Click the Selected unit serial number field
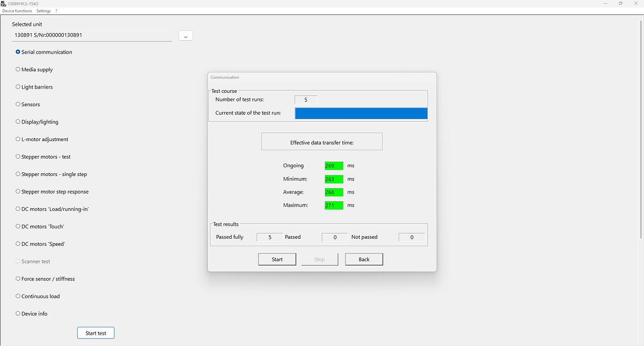The height and width of the screenshot is (346, 644). [x=92, y=35]
